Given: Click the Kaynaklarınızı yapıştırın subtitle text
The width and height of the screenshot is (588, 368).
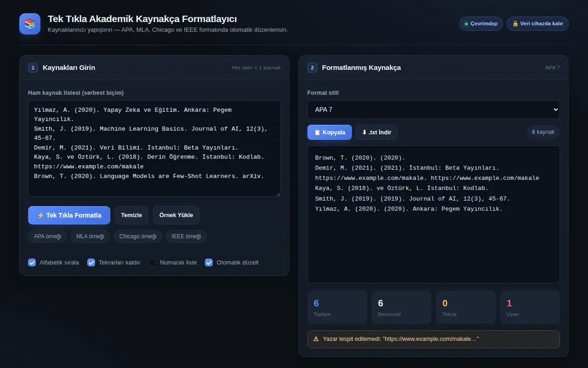Looking at the screenshot, I should (168, 30).
